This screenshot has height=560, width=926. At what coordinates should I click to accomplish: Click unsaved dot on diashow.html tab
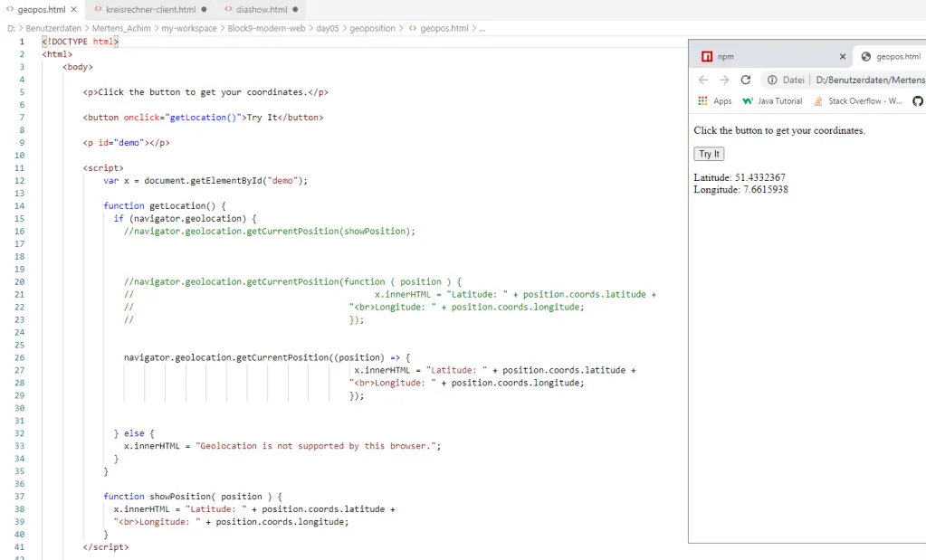[295, 9]
